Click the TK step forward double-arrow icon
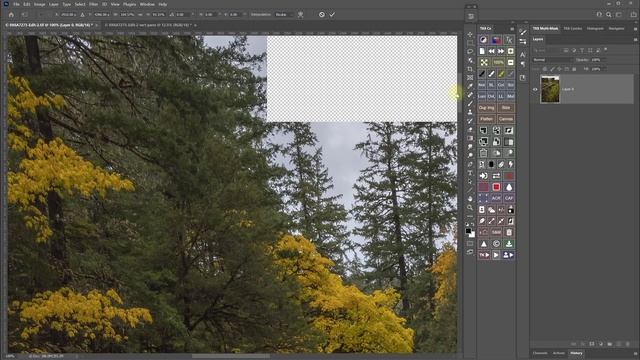This screenshot has height=360, width=640. click(x=501, y=51)
